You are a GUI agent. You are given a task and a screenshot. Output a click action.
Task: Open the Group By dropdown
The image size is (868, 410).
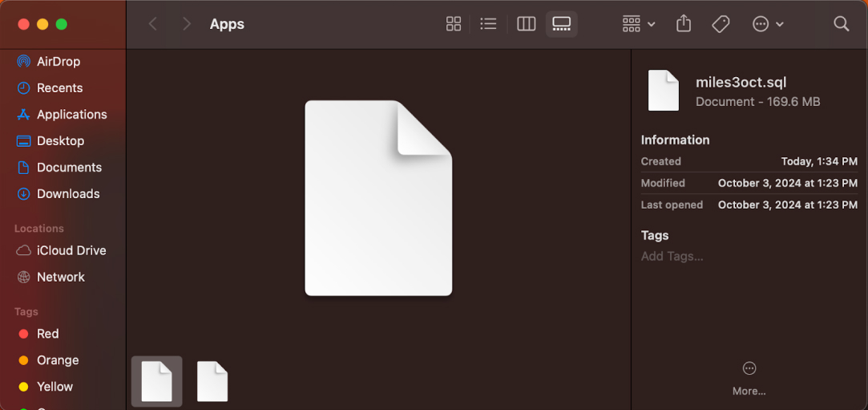[639, 24]
